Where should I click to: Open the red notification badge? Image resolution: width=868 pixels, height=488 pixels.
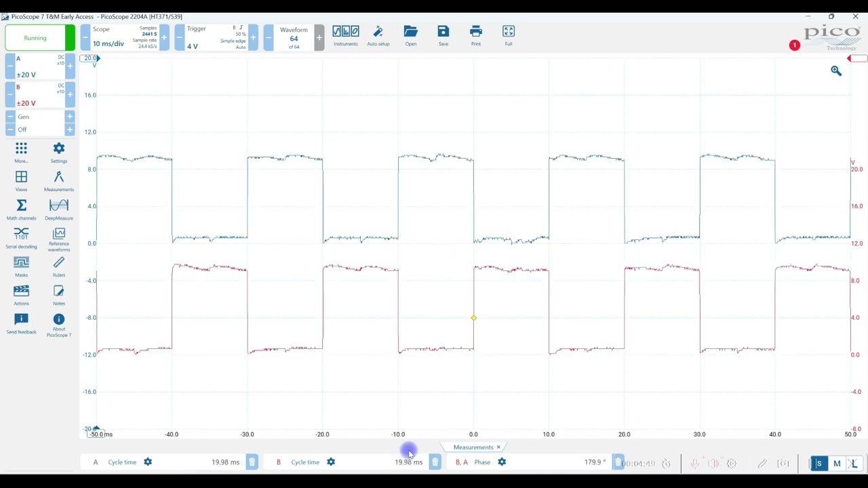pyautogui.click(x=794, y=45)
